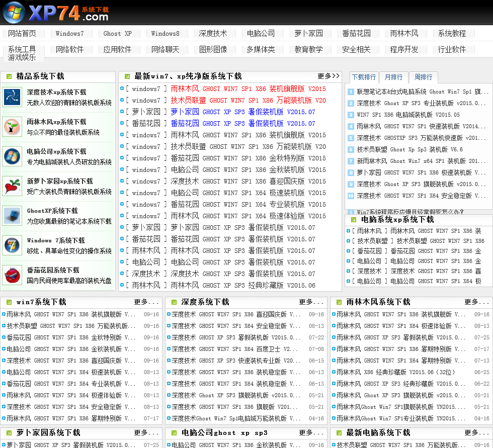The image size is (493, 448).
Task: Switch to the 周排行 tab
Action: click(423, 77)
